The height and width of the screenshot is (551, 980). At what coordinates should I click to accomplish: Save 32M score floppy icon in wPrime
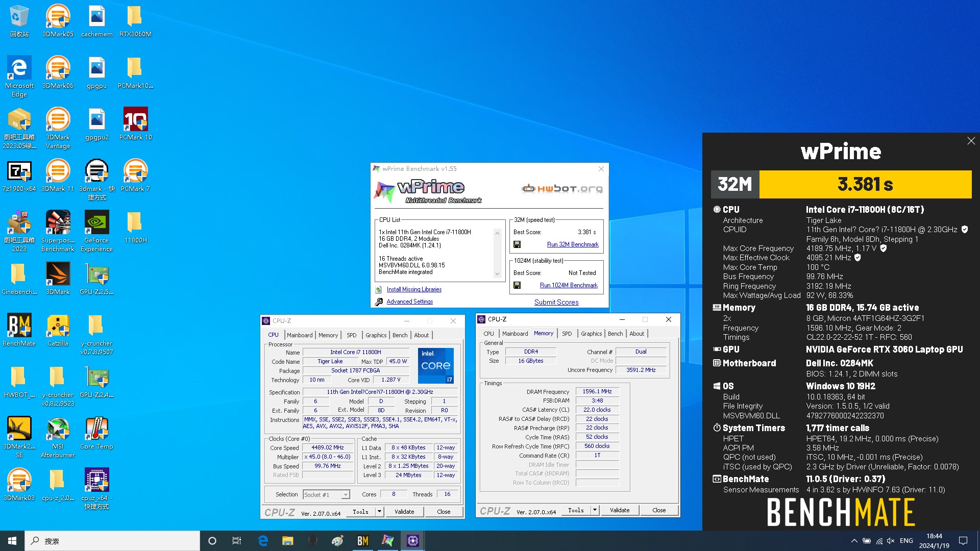pyautogui.click(x=517, y=244)
